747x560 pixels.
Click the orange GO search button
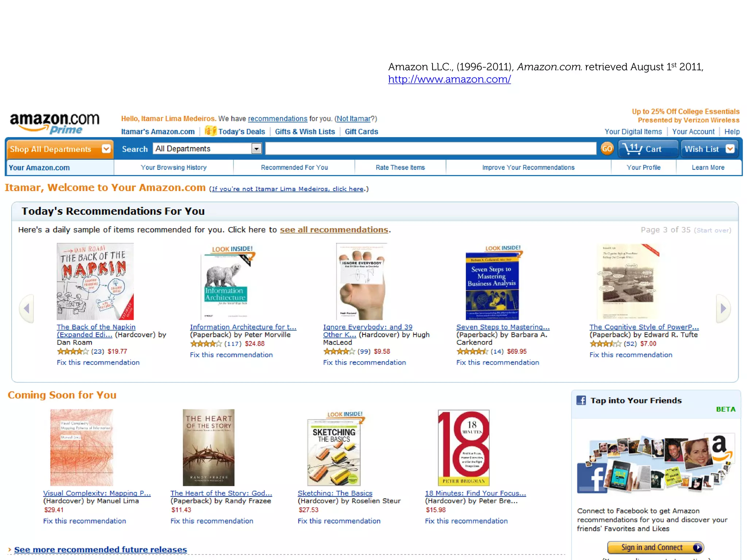[607, 149]
